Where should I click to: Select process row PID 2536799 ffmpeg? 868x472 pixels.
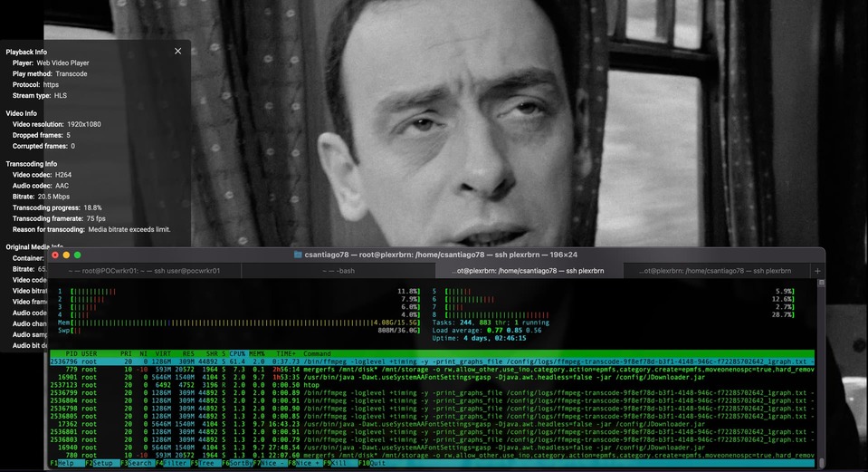pyautogui.click(x=432, y=393)
